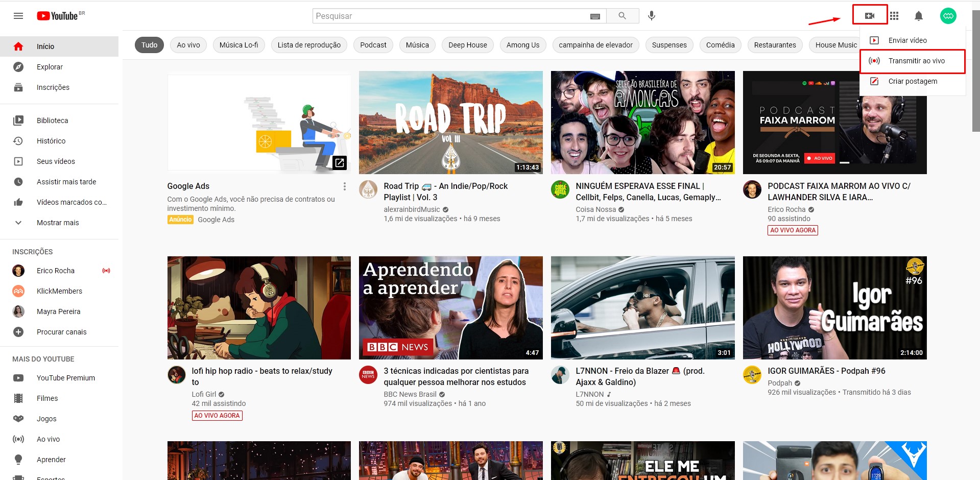Open alexrainbirdMusic channel link
Viewport: 980px width, 480px height.
412,209
